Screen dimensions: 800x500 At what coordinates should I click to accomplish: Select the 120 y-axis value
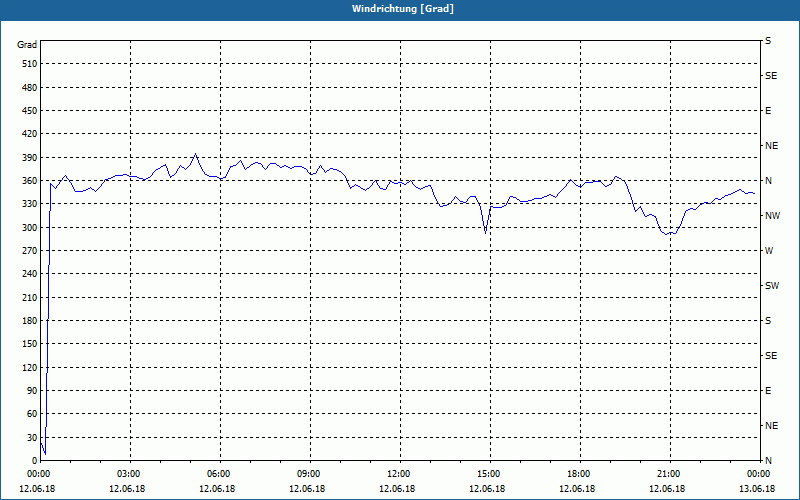point(30,367)
